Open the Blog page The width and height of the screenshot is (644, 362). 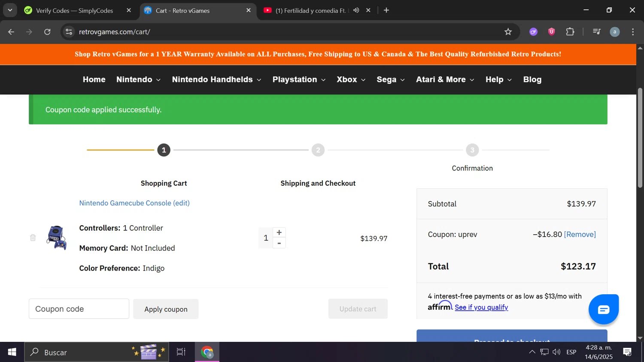532,80
